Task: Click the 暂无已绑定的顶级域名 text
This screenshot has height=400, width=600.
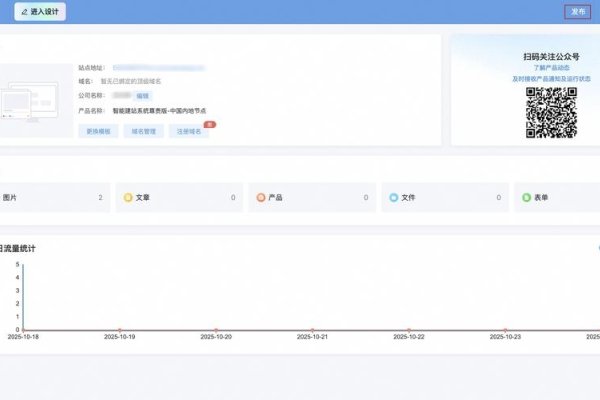Action: pyautogui.click(x=131, y=81)
